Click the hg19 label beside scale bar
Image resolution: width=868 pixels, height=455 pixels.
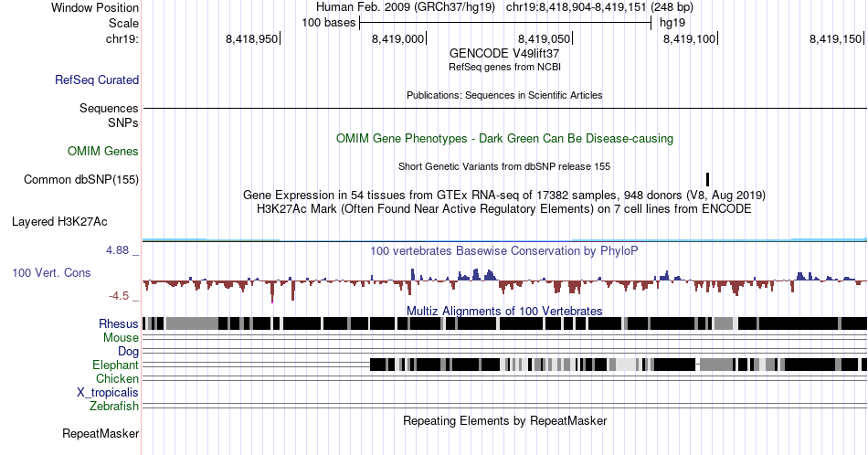[x=672, y=23]
